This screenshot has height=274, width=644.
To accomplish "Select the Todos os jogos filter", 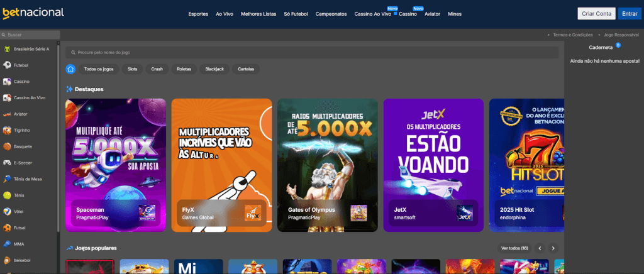I will pos(99,69).
